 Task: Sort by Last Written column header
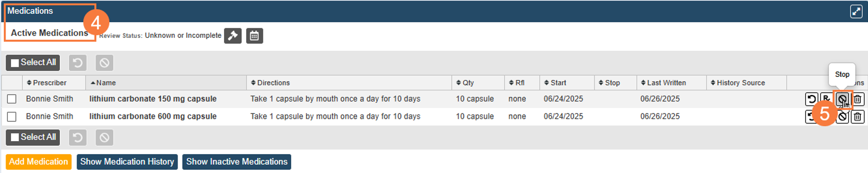(x=663, y=83)
